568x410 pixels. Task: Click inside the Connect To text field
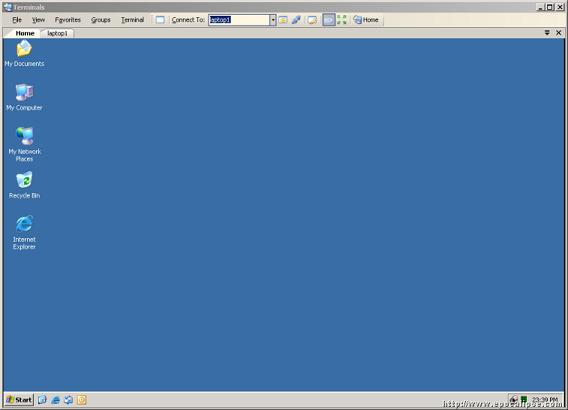239,20
